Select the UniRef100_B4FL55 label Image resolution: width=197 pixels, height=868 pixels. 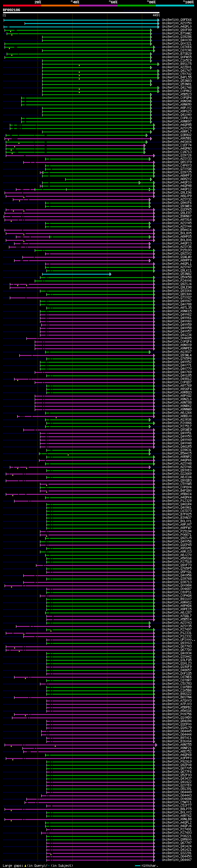pyautogui.click(x=176, y=78)
